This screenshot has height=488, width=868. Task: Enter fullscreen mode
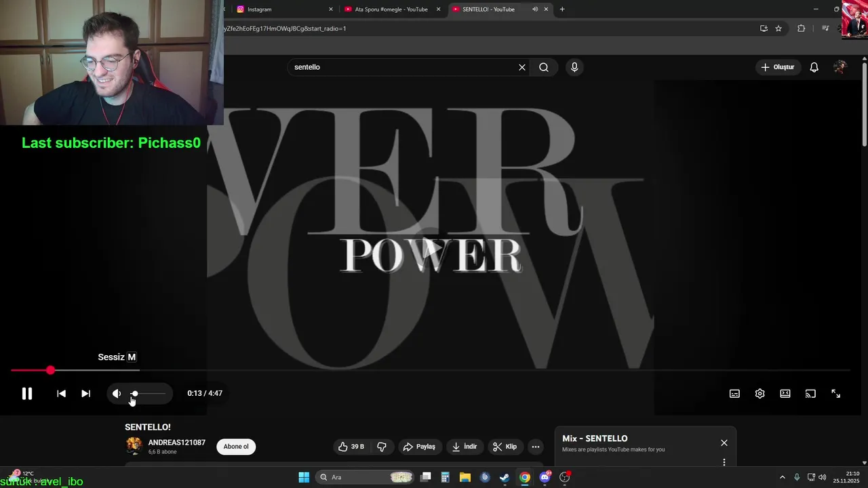[x=835, y=394]
